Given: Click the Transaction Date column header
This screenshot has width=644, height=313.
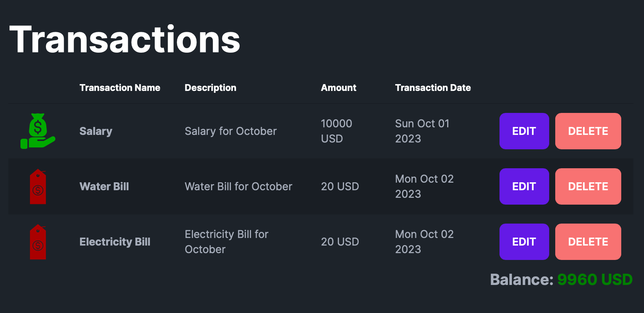Looking at the screenshot, I should [433, 88].
